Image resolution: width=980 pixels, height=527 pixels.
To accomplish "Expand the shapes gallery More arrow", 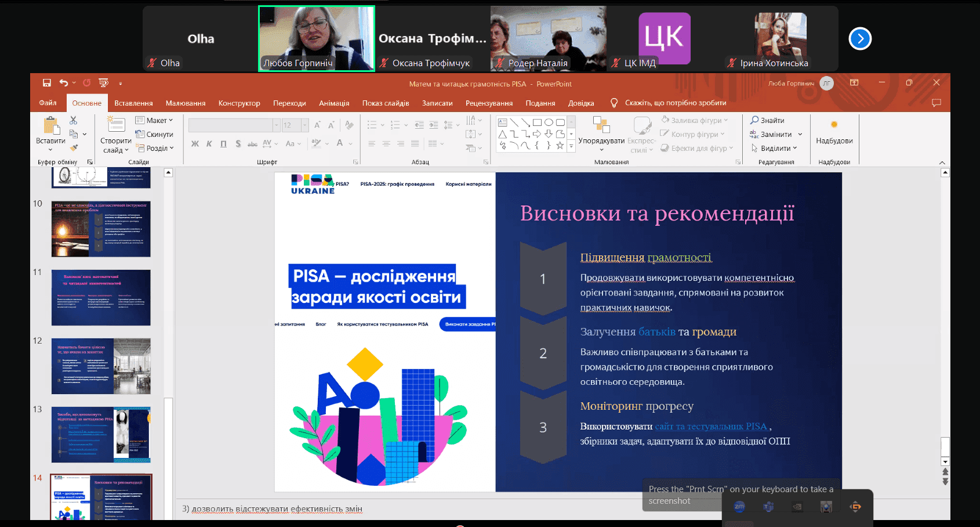I will click(x=571, y=146).
